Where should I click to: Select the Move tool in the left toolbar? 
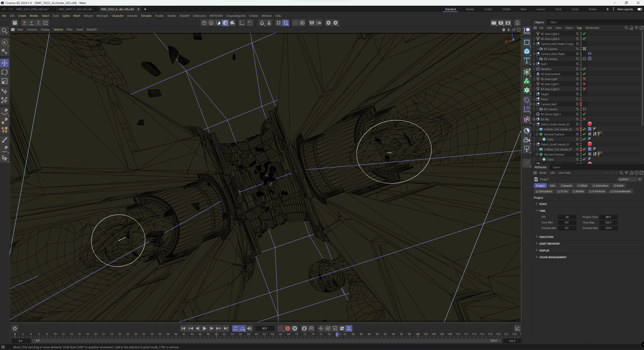(5, 63)
